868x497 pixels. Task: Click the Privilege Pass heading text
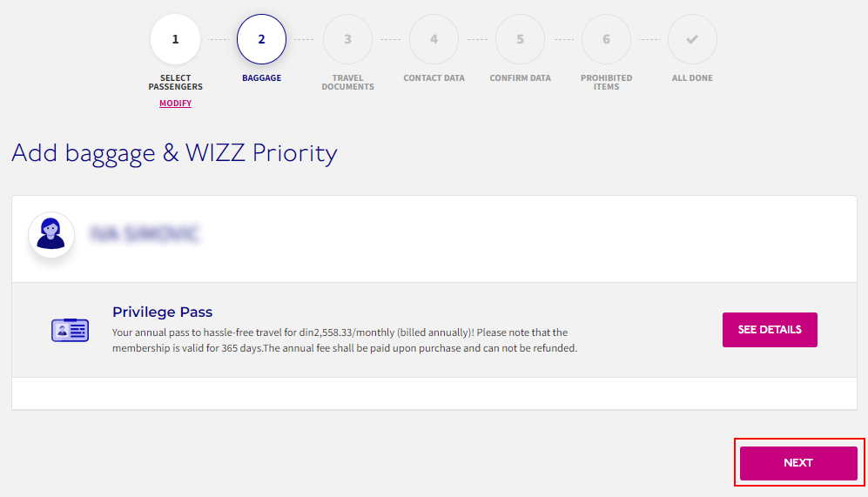tap(163, 312)
